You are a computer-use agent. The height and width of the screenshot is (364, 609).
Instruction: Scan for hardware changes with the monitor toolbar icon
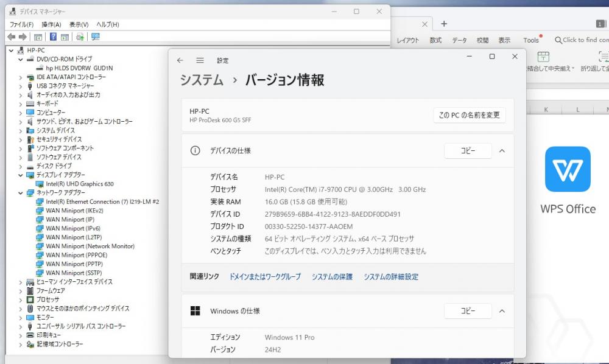[x=96, y=37]
